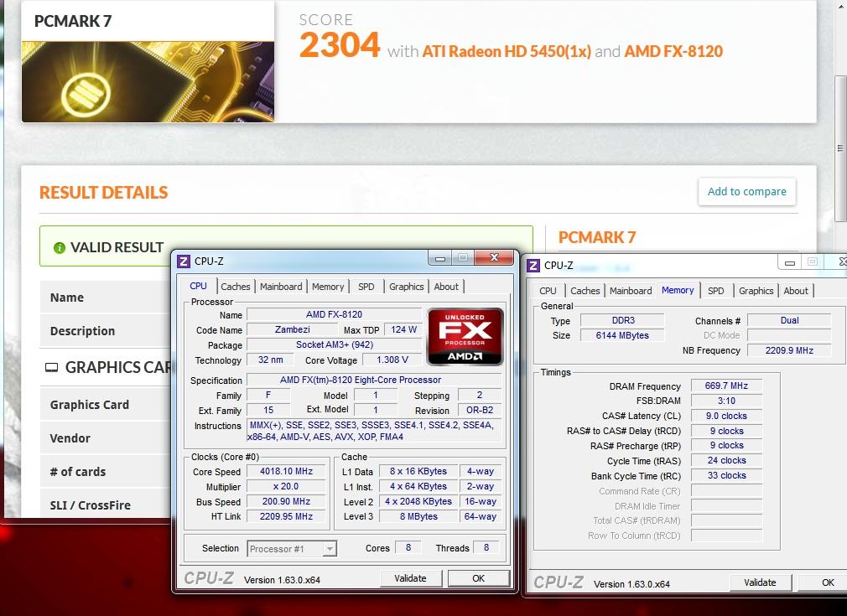This screenshot has width=847, height=616.
Task: Click the memory Size value 6144 MBytes
Action: coord(623,335)
